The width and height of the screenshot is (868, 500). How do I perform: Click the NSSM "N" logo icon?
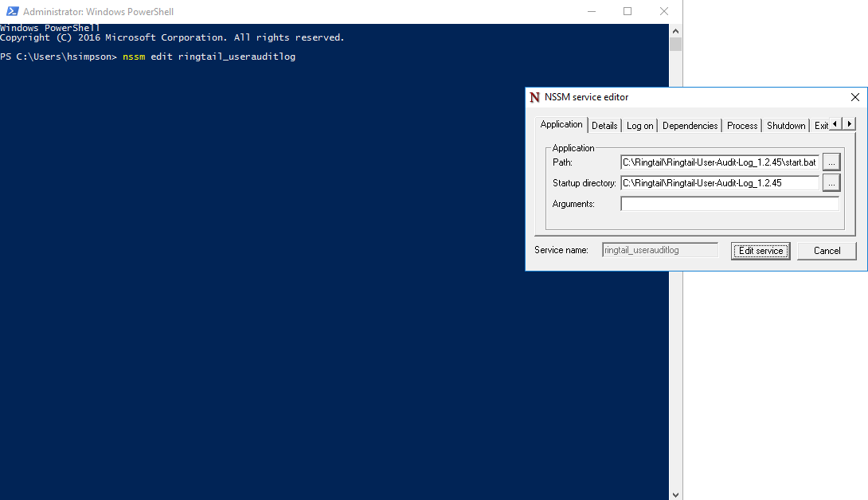(534, 97)
